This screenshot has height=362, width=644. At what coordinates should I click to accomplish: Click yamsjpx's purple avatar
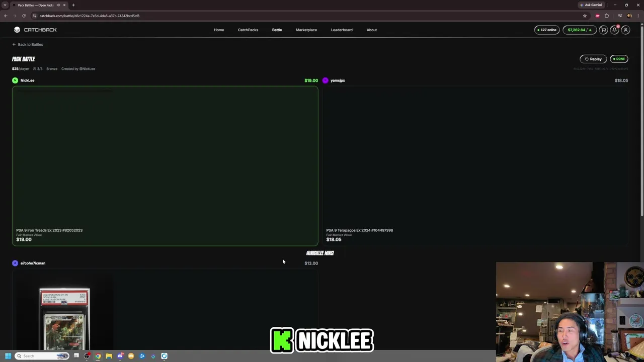point(325,80)
